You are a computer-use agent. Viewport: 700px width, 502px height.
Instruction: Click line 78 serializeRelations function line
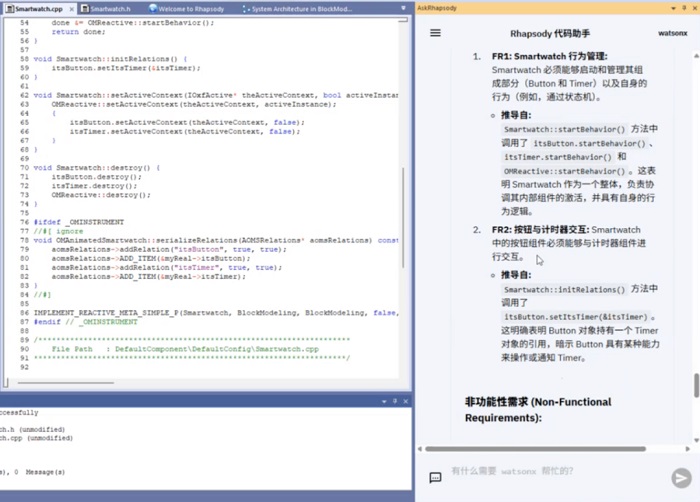point(216,240)
